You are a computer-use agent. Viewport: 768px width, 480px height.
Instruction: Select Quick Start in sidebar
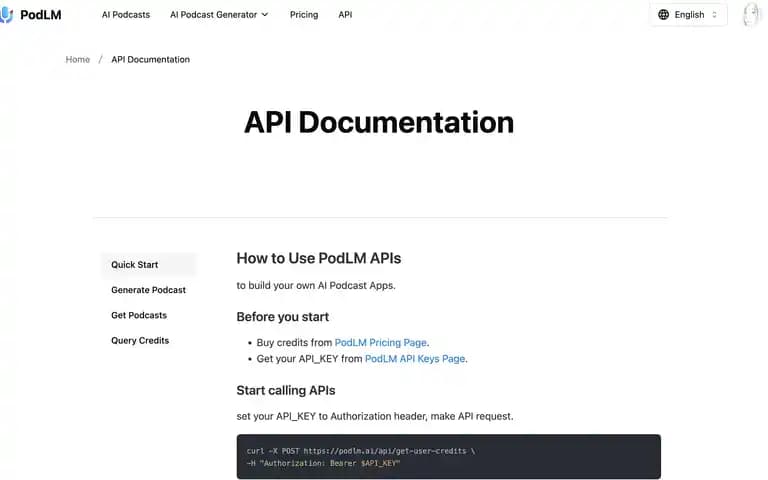(x=148, y=264)
